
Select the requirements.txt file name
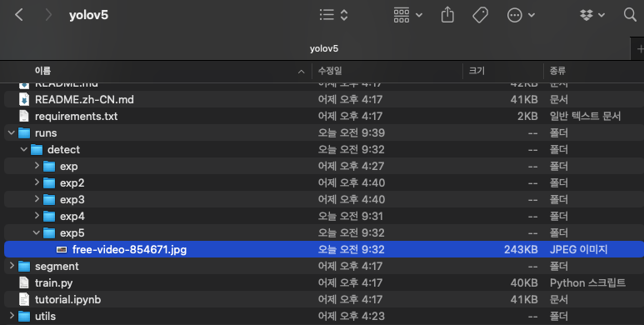click(x=76, y=117)
